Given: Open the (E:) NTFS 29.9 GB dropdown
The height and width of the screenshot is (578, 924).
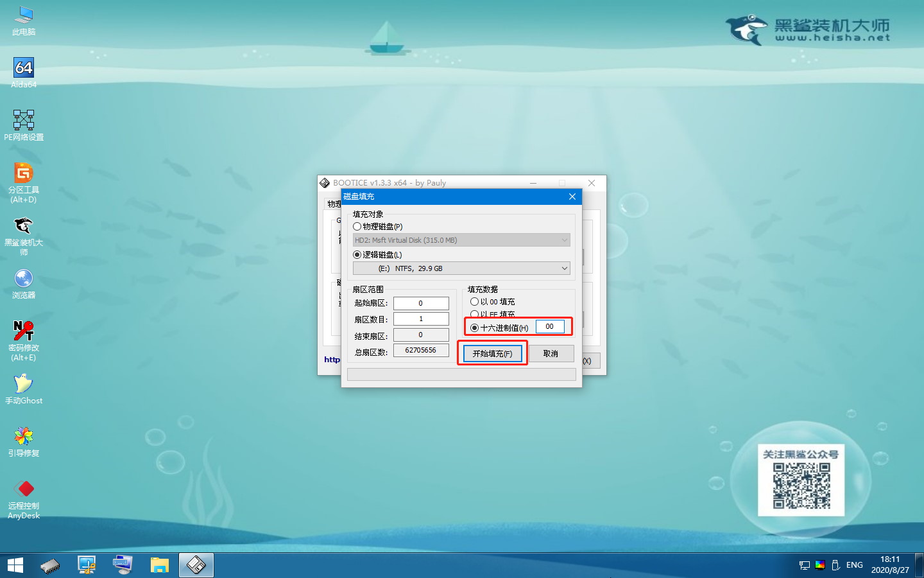Looking at the screenshot, I should click(x=461, y=268).
